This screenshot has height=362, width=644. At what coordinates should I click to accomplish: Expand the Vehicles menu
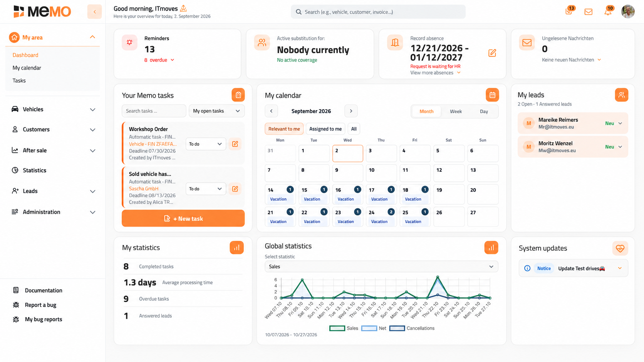tap(53, 109)
